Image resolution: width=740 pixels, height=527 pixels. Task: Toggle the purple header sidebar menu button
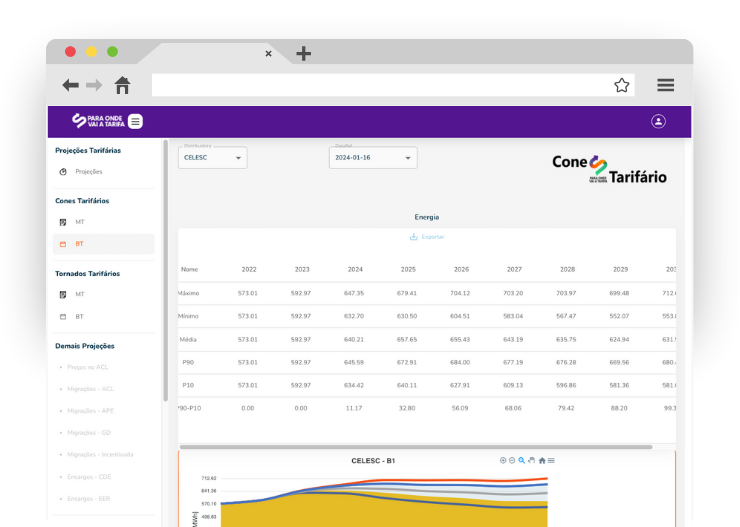tap(135, 121)
